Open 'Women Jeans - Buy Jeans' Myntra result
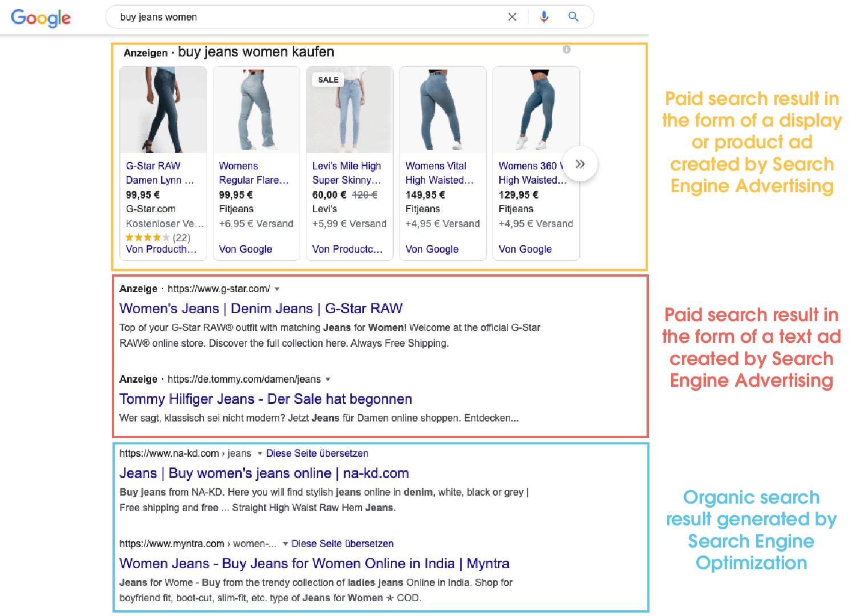Image resolution: width=856 pixels, height=616 pixels. pos(314,564)
